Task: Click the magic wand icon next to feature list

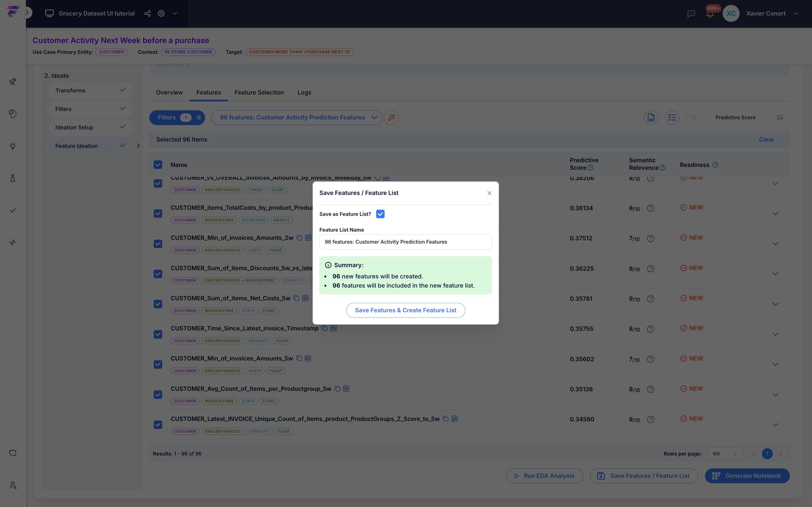Action: tap(391, 118)
